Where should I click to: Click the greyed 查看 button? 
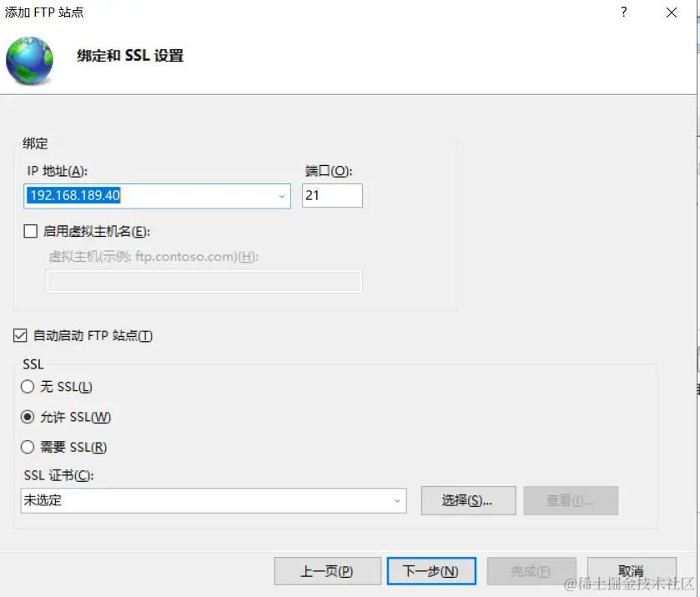coord(571,500)
